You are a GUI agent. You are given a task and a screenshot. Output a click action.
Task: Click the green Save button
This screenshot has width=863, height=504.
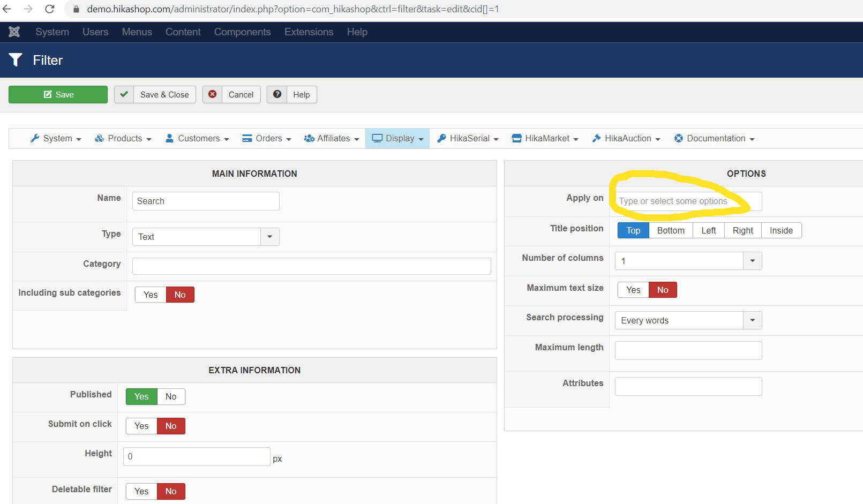58,94
